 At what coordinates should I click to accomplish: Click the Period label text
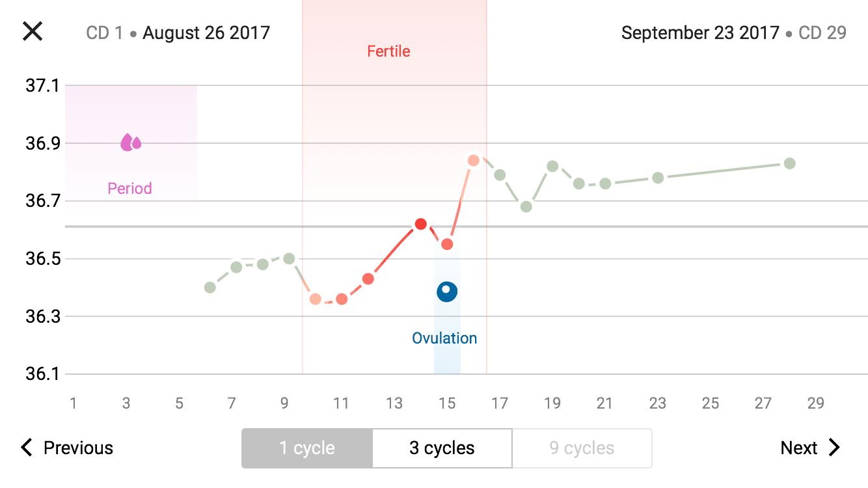[x=129, y=189]
